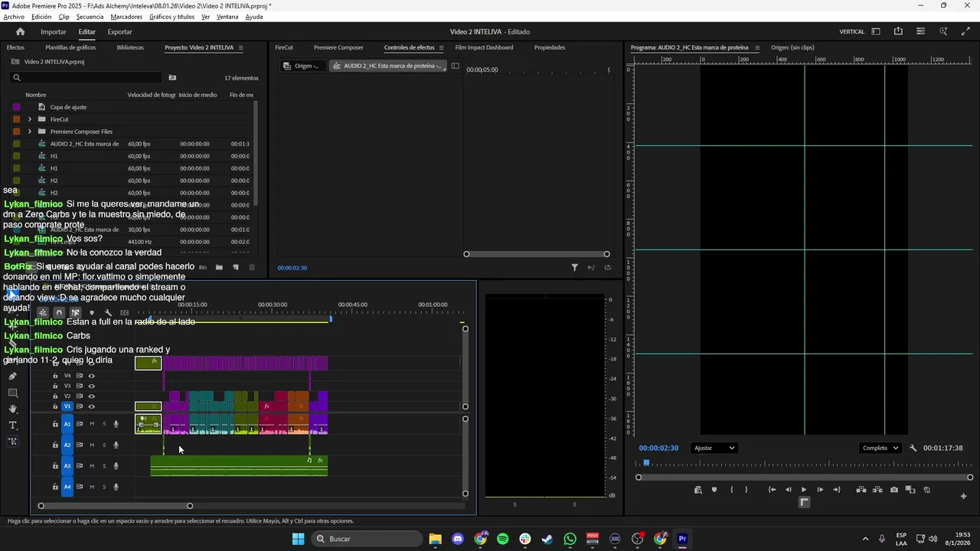Switch to the Film Impact Dashboard tab
The width and height of the screenshot is (980, 551).
pyautogui.click(x=484, y=47)
